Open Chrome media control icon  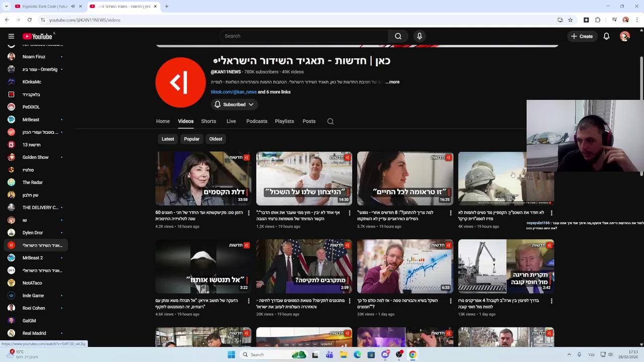click(x=614, y=20)
